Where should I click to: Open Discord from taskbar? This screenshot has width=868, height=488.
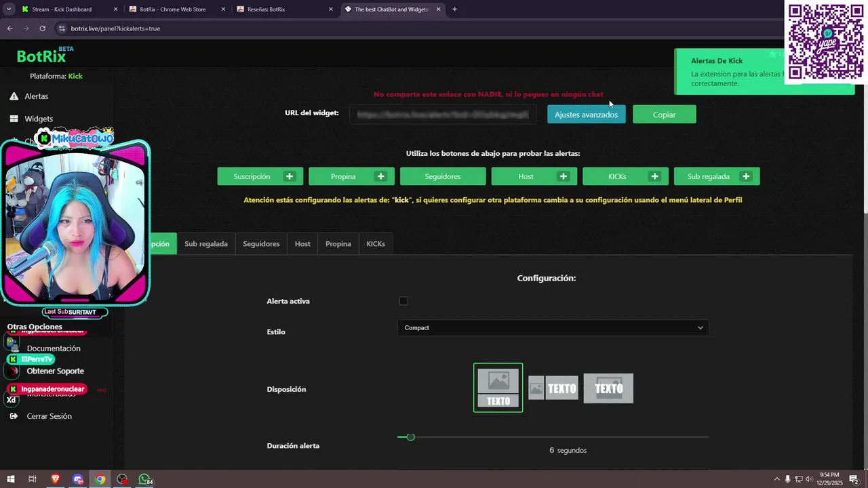[x=77, y=479]
